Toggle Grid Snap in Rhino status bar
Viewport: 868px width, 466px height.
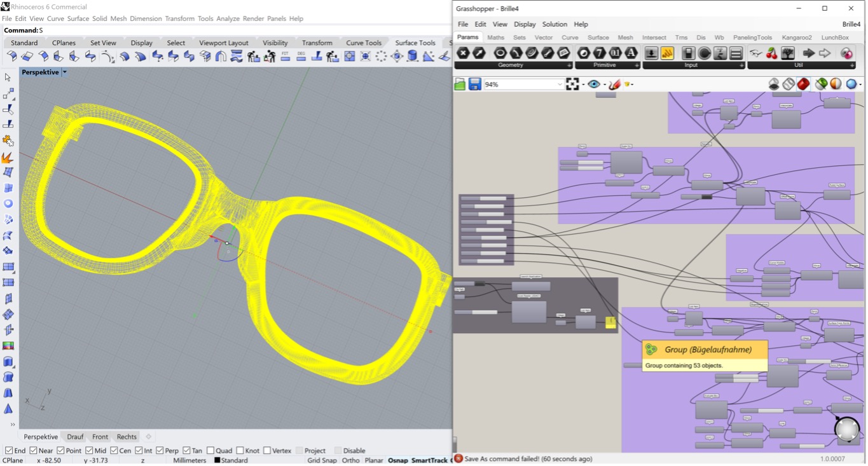pos(322,460)
